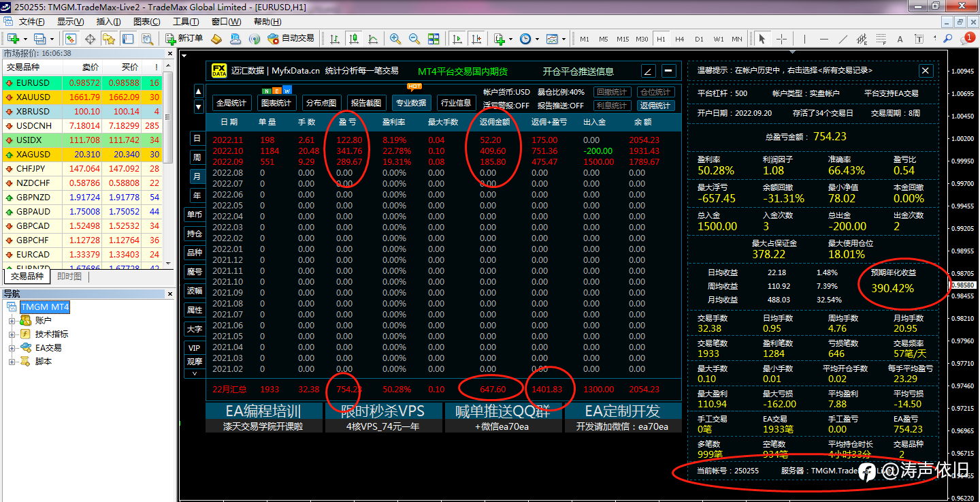Open the 图表 menu
980x502 pixels.
pos(146,22)
